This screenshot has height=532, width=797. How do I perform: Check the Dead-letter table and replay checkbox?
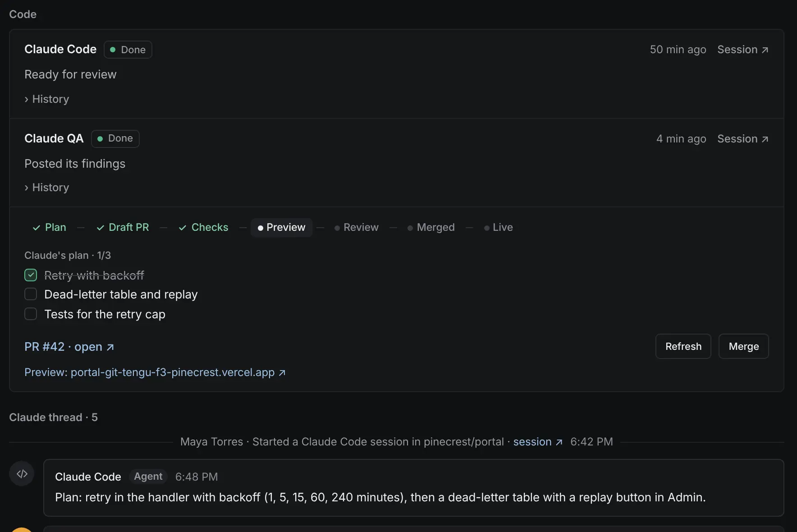(x=31, y=294)
